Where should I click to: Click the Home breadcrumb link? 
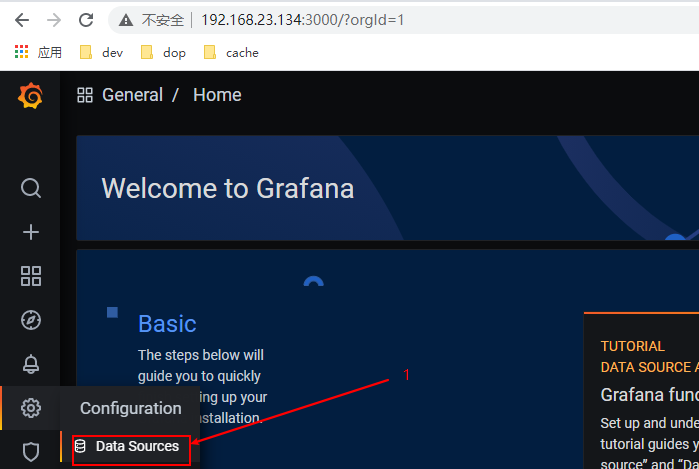(217, 95)
